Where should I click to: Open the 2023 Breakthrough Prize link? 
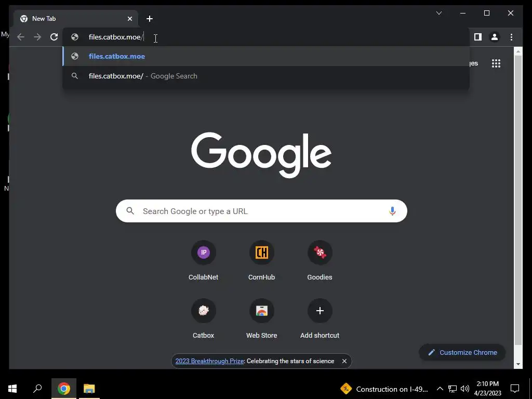point(209,361)
